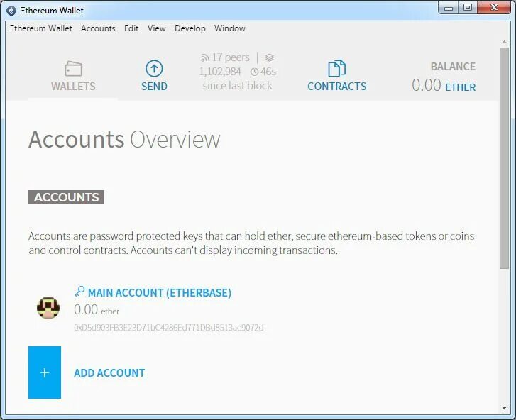
Task: Click the blue plus Add Account tile
Action: coord(45,372)
